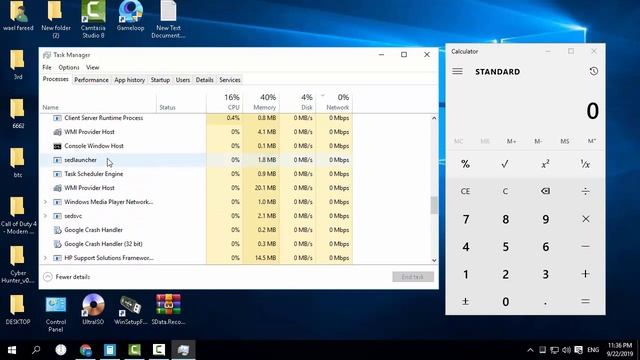Click the process list scroll-up arrow
This screenshot has width=640, height=360.
point(434,118)
